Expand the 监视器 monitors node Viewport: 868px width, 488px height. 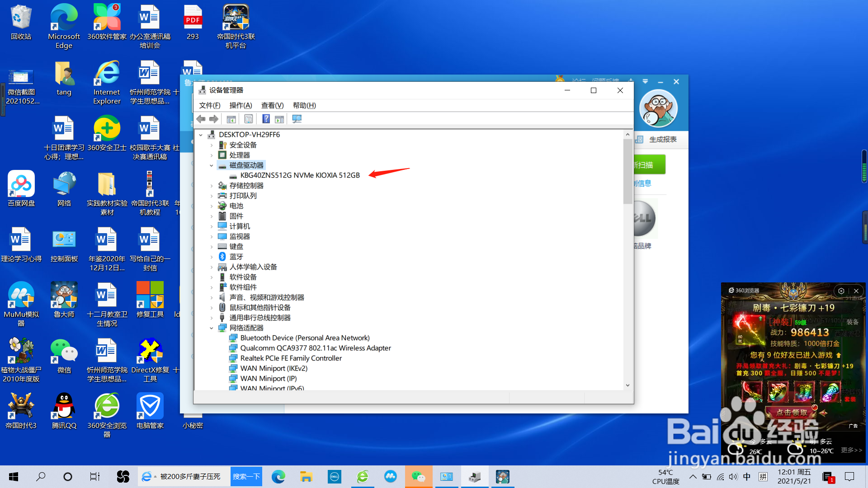[211, 236]
